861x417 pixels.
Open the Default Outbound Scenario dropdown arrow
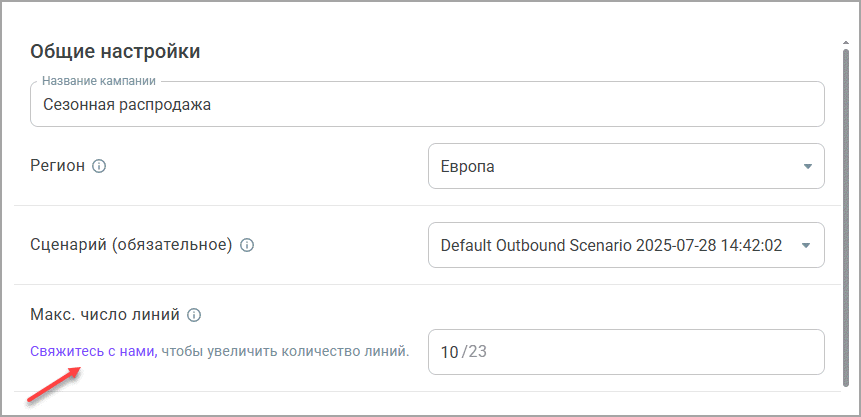808,245
